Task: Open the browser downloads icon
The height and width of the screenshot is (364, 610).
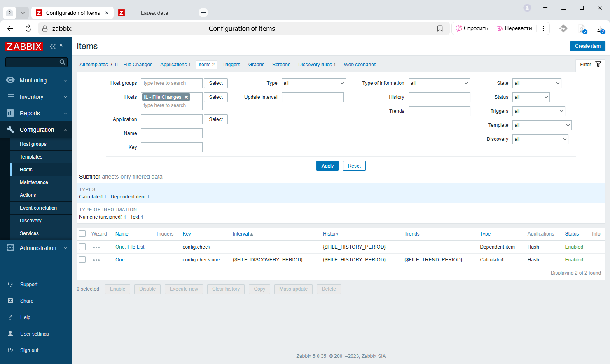Action: pyautogui.click(x=601, y=28)
